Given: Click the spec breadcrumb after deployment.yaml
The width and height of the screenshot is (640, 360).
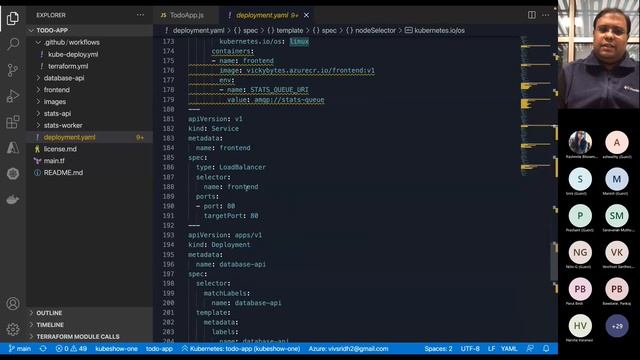Looking at the screenshot, I should (x=246, y=30).
